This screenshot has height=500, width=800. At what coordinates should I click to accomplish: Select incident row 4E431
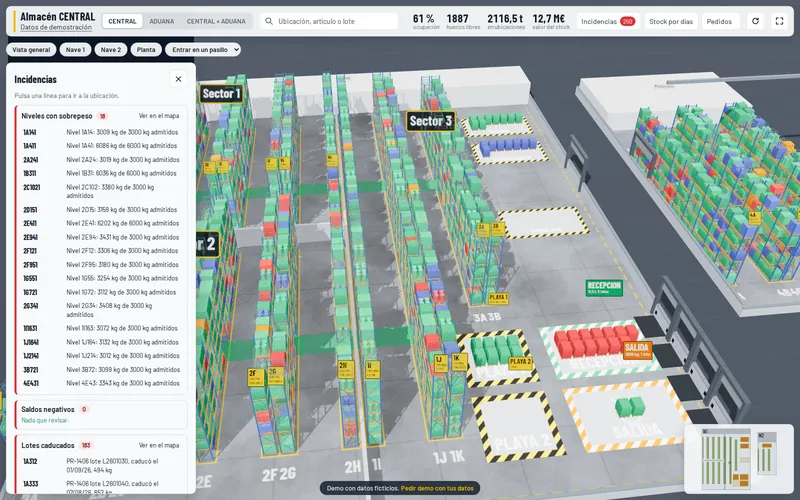click(101, 384)
